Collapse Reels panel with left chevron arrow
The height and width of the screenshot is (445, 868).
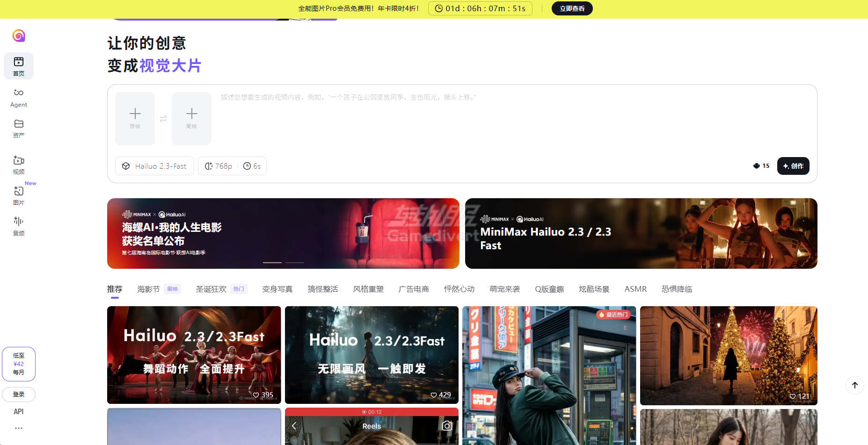(x=294, y=426)
